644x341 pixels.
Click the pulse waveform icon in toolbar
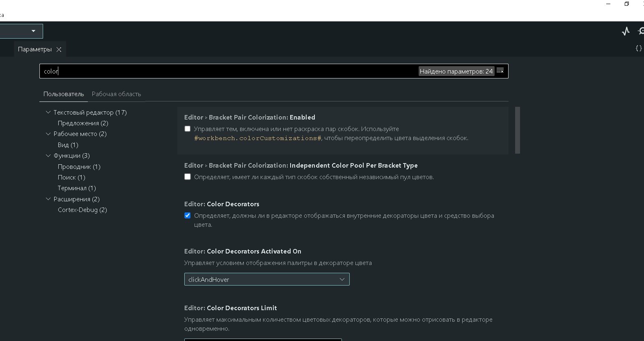pos(626,31)
